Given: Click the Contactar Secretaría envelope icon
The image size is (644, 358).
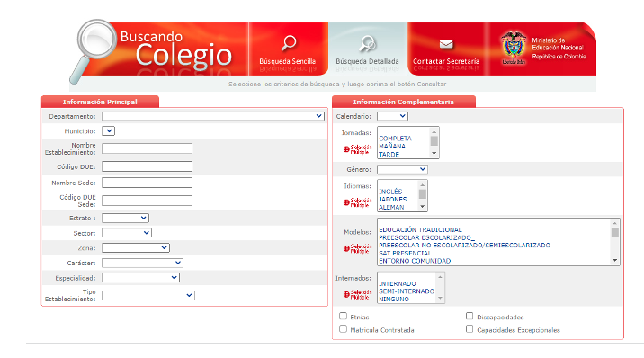Looking at the screenshot, I should tap(446, 43).
